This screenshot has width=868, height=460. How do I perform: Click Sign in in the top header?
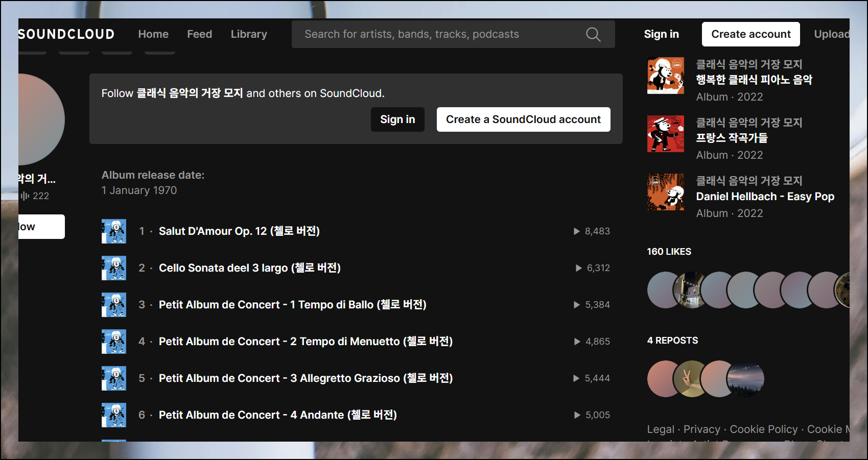(x=661, y=34)
